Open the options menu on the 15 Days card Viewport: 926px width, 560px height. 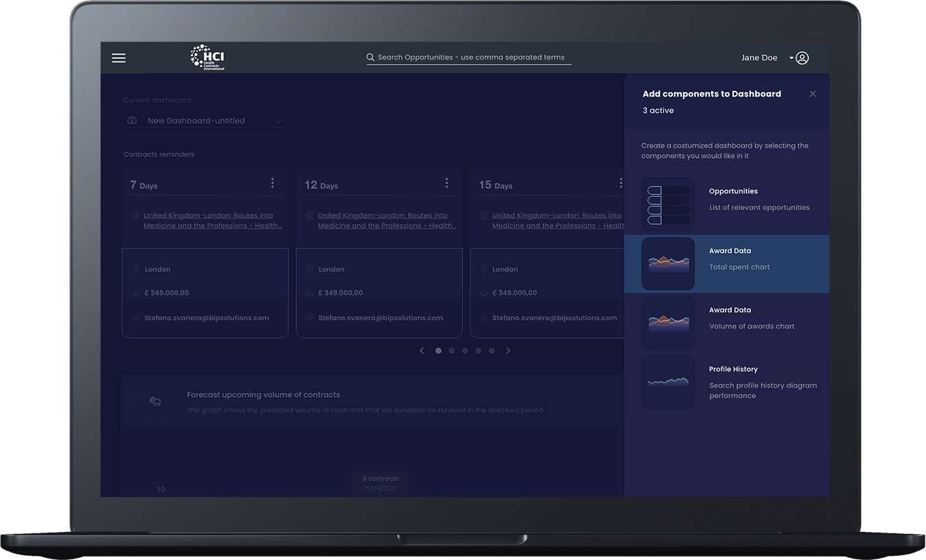tap(620, 182)
